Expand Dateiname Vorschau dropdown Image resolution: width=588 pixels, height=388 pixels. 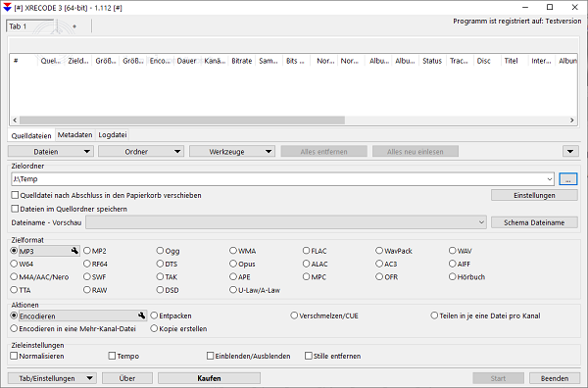coord(481,222)
